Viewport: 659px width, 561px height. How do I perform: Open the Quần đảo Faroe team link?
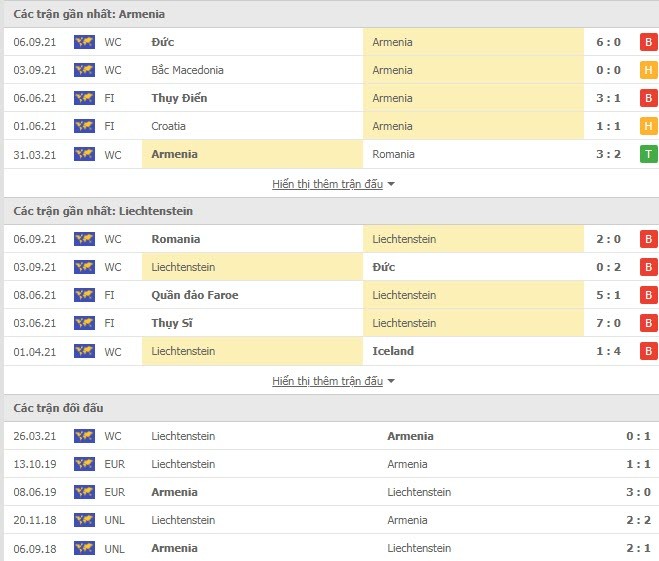195,295
